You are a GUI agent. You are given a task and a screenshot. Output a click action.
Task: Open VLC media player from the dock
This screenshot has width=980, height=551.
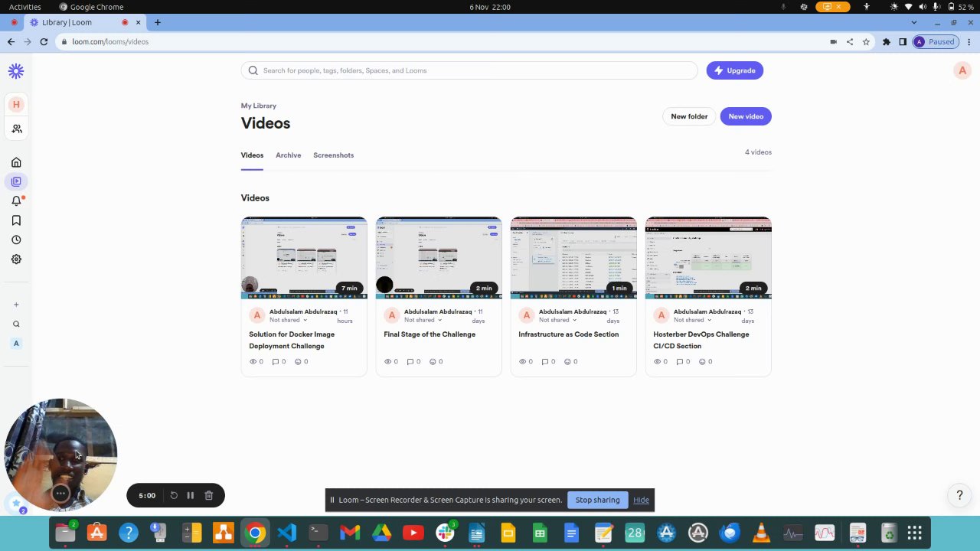pyautogui.click(x=761, y=533)
